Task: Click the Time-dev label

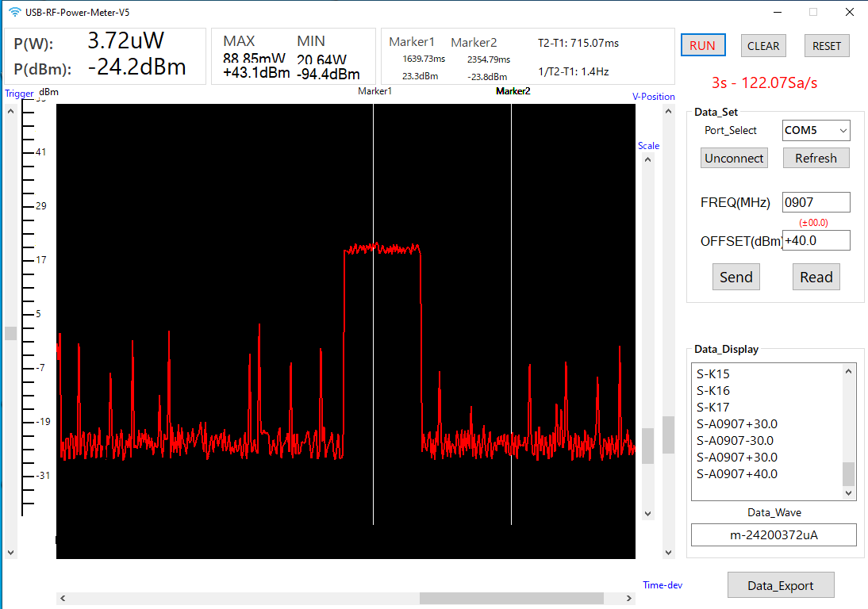Action: pos(663,584)
